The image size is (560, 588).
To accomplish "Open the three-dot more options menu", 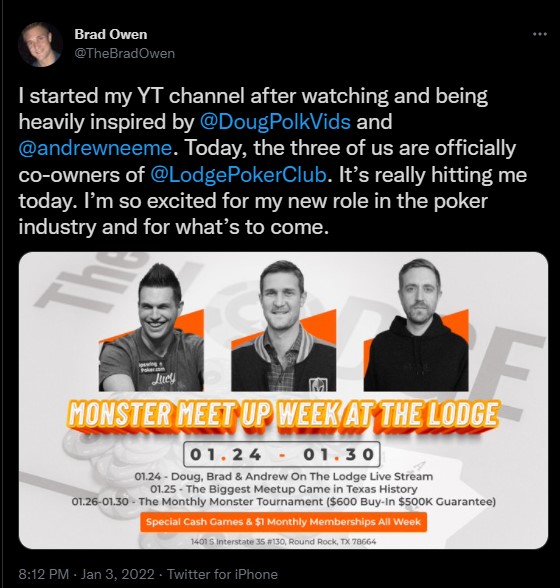I will click(x=539, y=34).
